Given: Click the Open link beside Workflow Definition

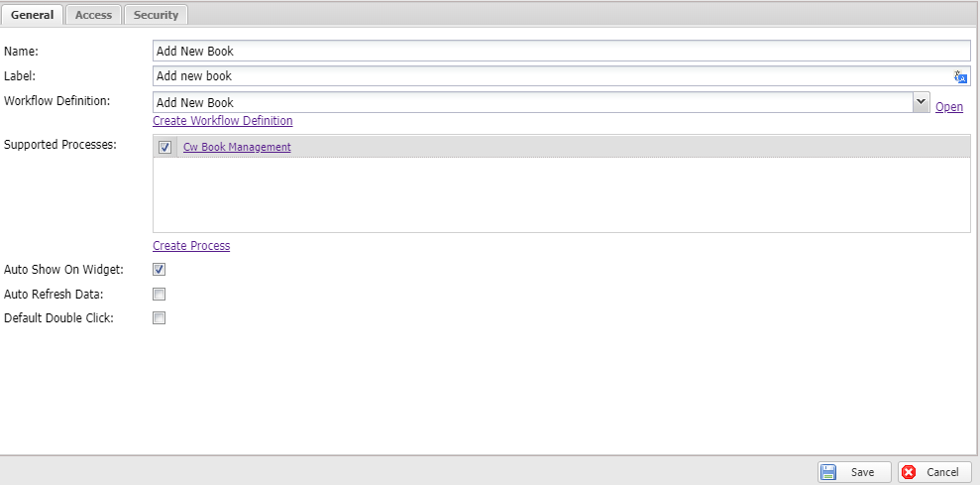Looking at the screenshot, I should pyautogui.click(x=948, y=107).
